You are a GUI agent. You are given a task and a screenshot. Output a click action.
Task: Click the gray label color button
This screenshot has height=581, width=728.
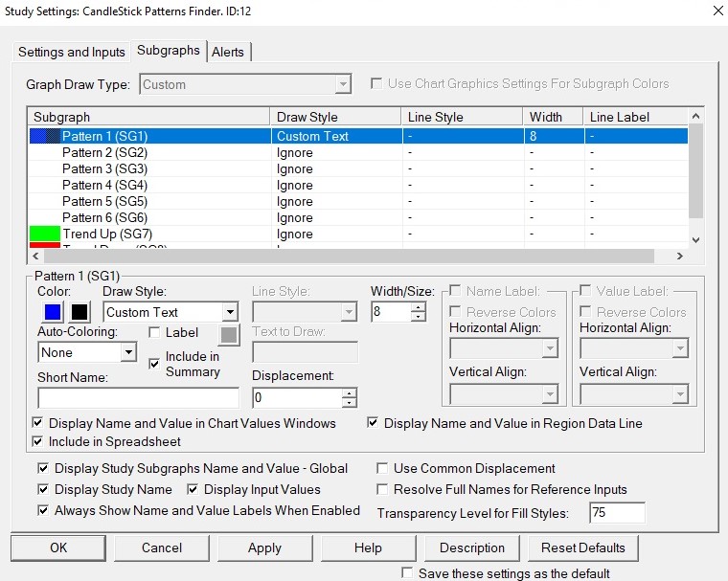228,334
